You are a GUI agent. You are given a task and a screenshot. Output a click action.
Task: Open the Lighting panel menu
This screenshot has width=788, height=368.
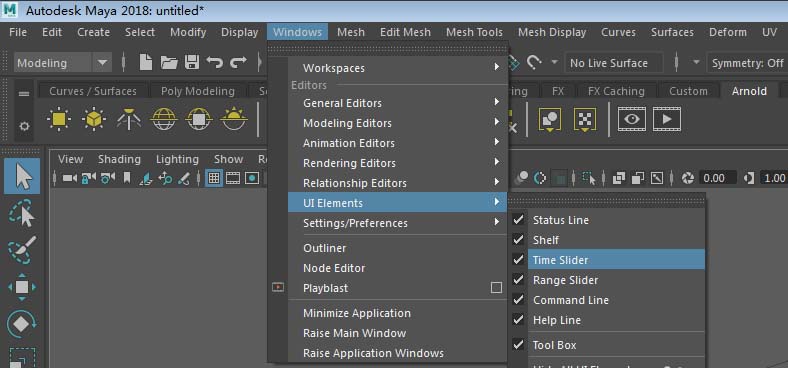tap(177, 159)
